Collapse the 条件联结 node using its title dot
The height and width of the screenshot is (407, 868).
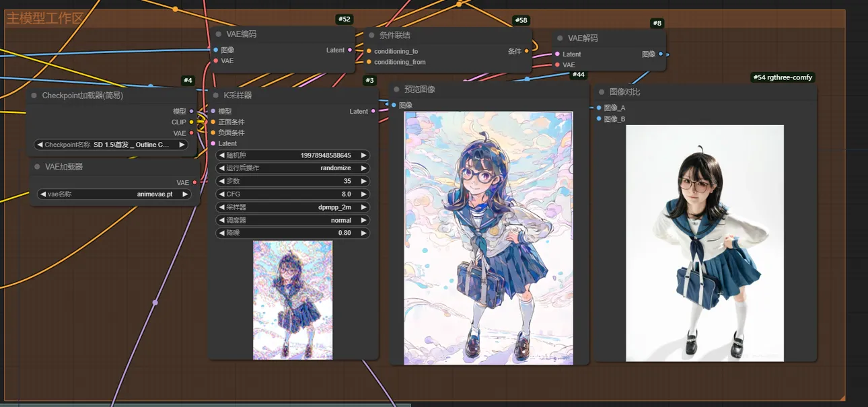pyautogui.click(x=371, y=35)
